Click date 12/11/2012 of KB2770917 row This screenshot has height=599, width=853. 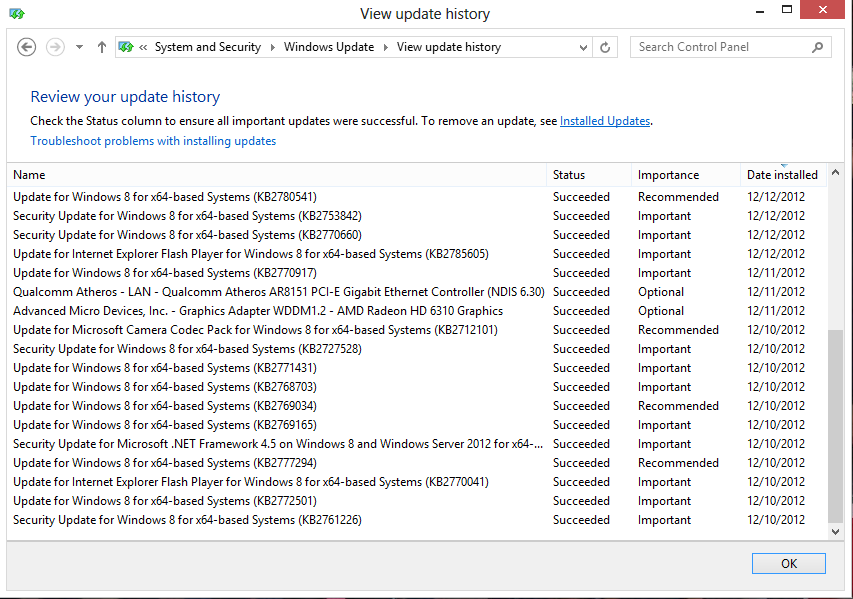point(776,273)
